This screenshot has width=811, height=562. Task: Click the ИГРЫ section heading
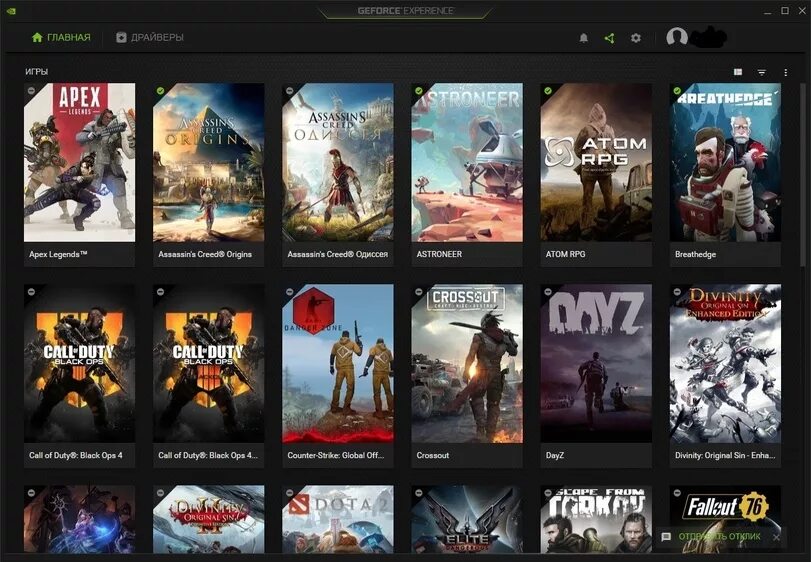(37, 72)
